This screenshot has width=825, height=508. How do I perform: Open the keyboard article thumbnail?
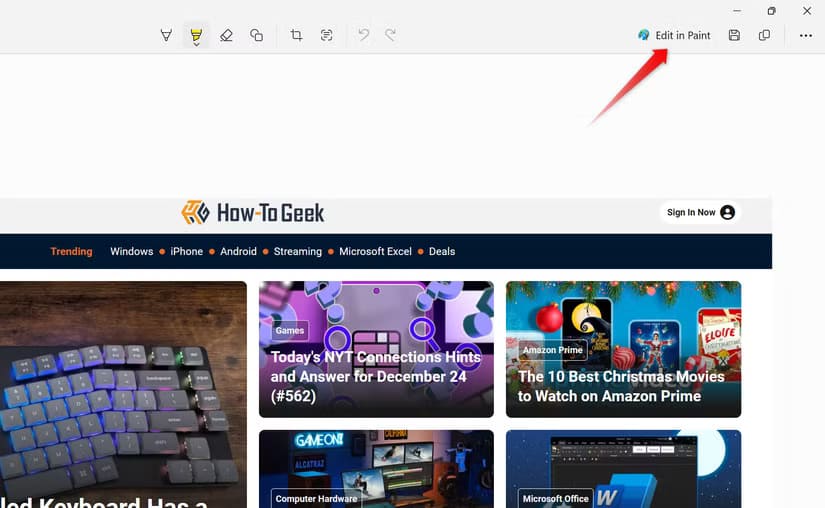(x=123, y=394)
